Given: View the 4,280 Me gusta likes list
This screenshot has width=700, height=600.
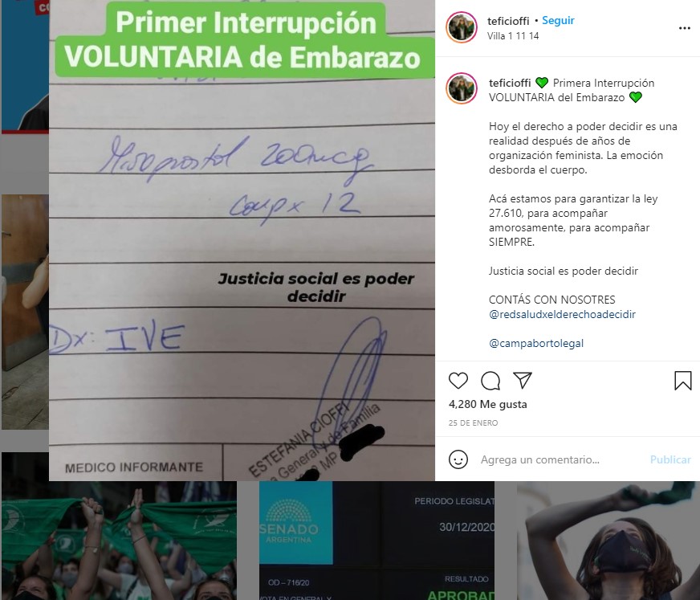Looking at the screenshot, I should point(487,404).
